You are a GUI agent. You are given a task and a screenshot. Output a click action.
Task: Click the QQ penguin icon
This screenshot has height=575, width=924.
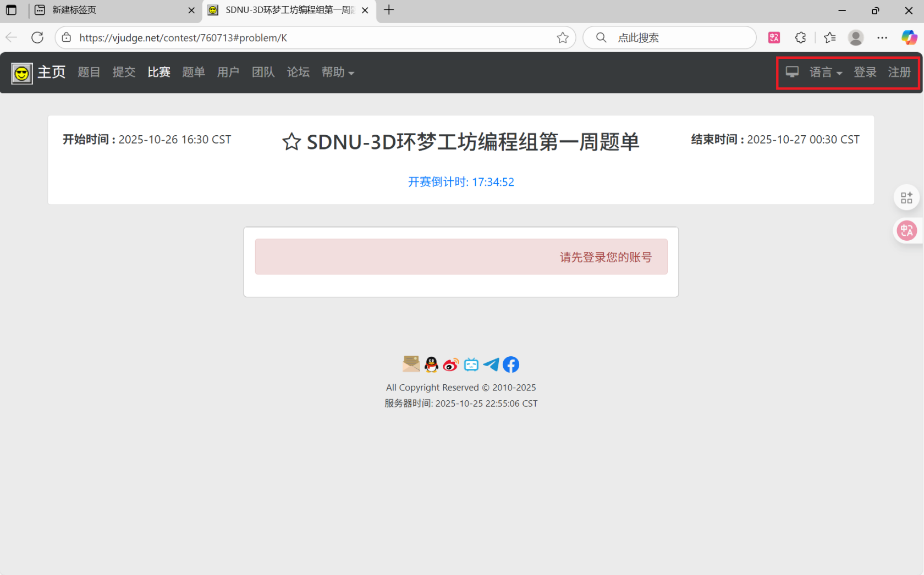[431, 364]
